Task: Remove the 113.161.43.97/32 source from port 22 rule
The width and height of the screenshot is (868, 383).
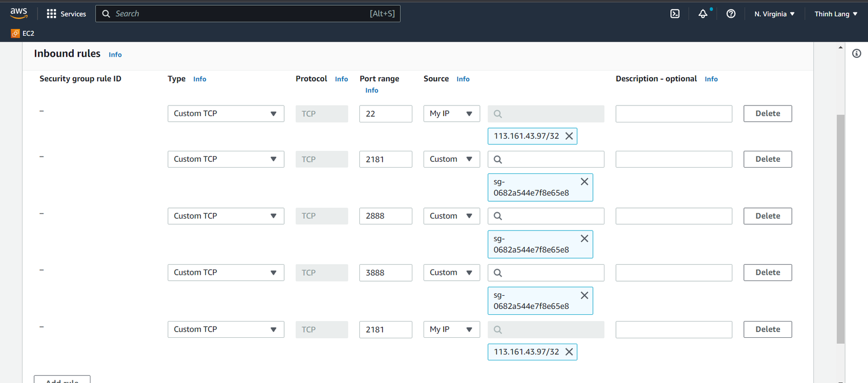Action: pyautogui.click(x=569, y=136)
